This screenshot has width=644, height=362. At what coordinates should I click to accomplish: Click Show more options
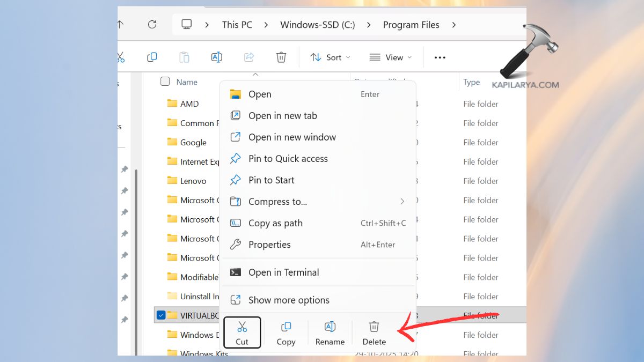coord(289,300)
